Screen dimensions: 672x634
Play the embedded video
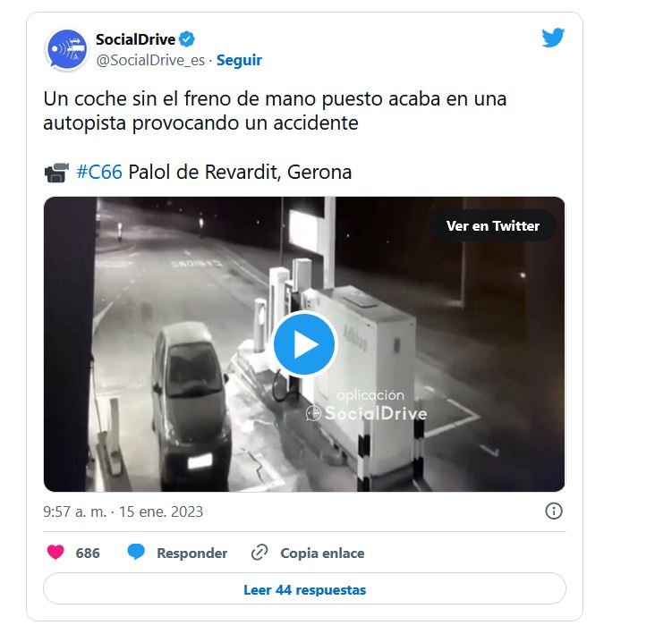pos(304,344)
